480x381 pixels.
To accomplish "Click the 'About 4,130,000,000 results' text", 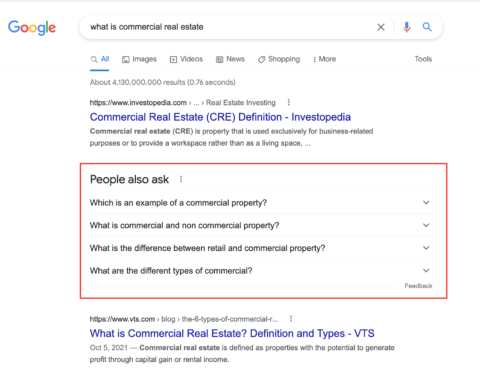I will pos(162,82).
